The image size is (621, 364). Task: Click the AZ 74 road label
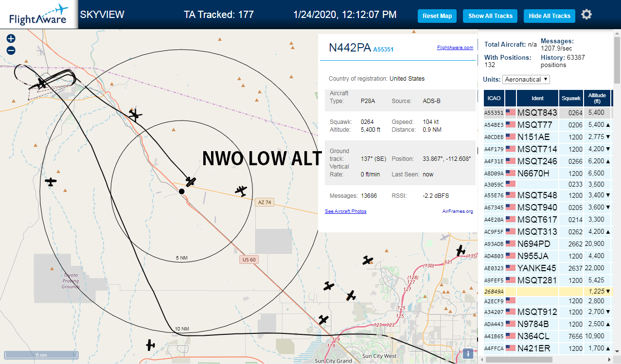[265, 203]
